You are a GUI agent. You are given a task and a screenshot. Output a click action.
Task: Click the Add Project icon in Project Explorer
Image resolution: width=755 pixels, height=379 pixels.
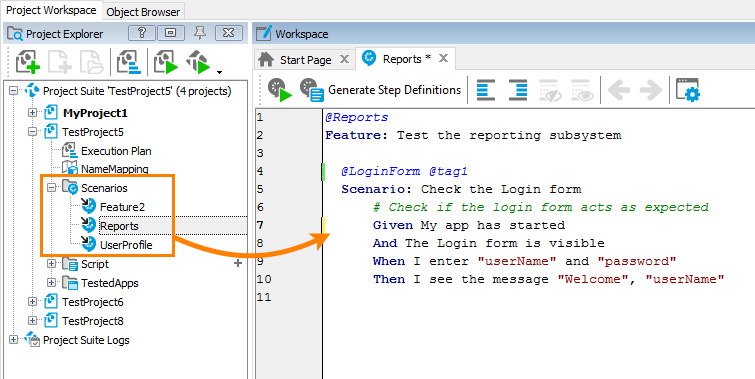point(27,63)
